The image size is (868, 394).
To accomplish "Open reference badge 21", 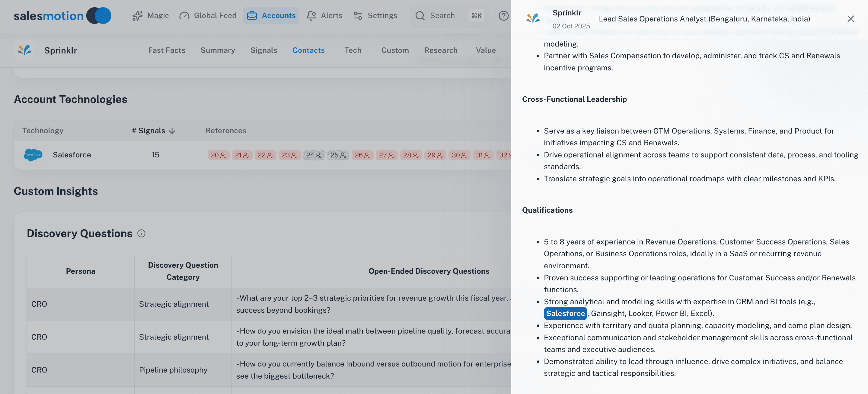I will coord(242,155).
